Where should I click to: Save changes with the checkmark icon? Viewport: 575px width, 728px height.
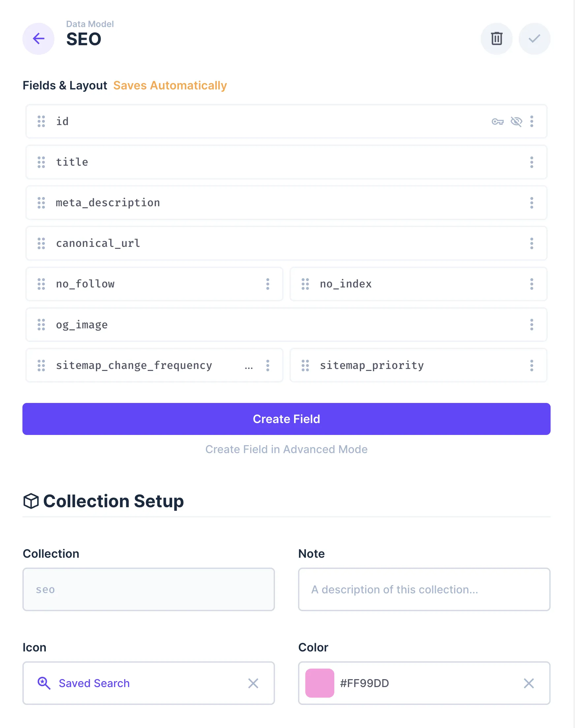pyautogui.click(x=534, y=39)
